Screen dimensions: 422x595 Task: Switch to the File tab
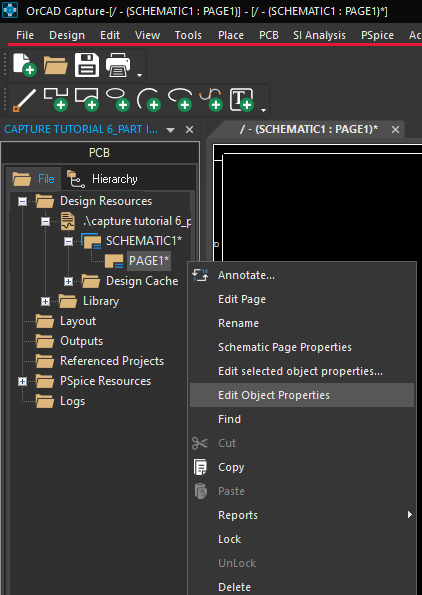point(33,179)
